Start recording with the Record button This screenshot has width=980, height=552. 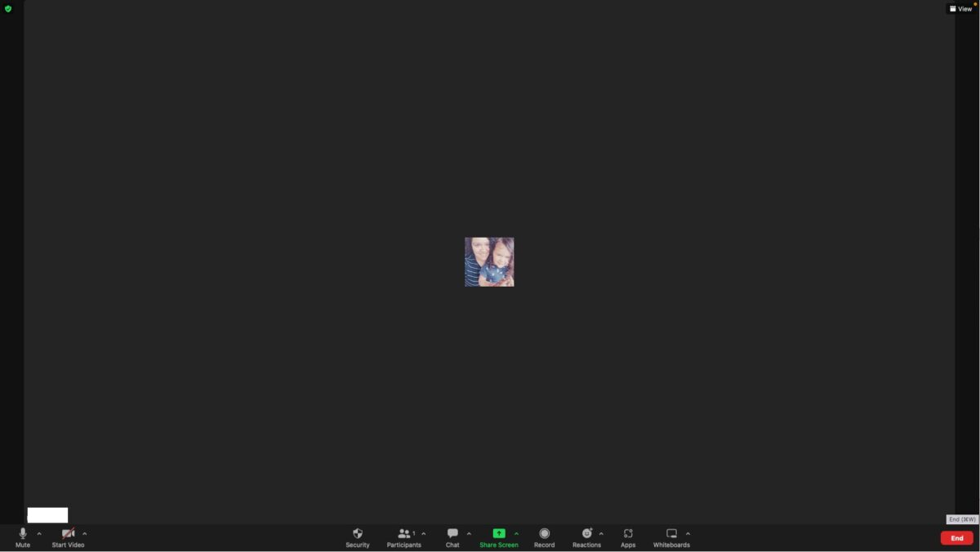point(544,537)
